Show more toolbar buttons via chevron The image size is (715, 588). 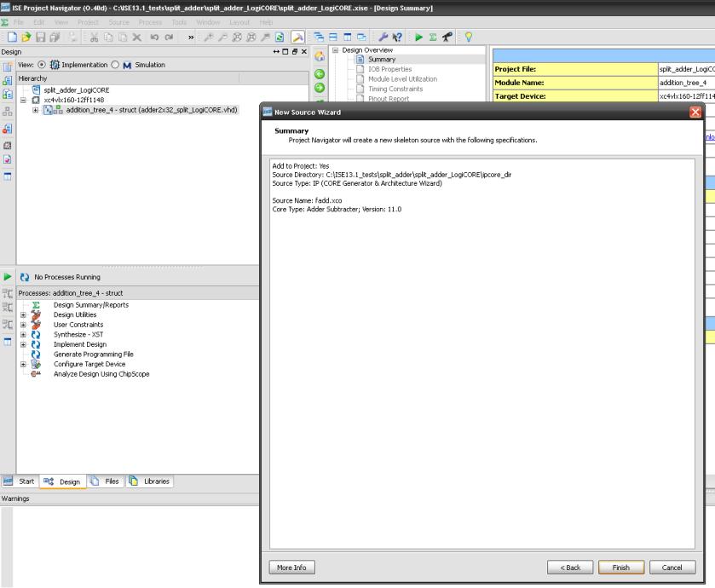pyautogui.click(x=191, y=37)
